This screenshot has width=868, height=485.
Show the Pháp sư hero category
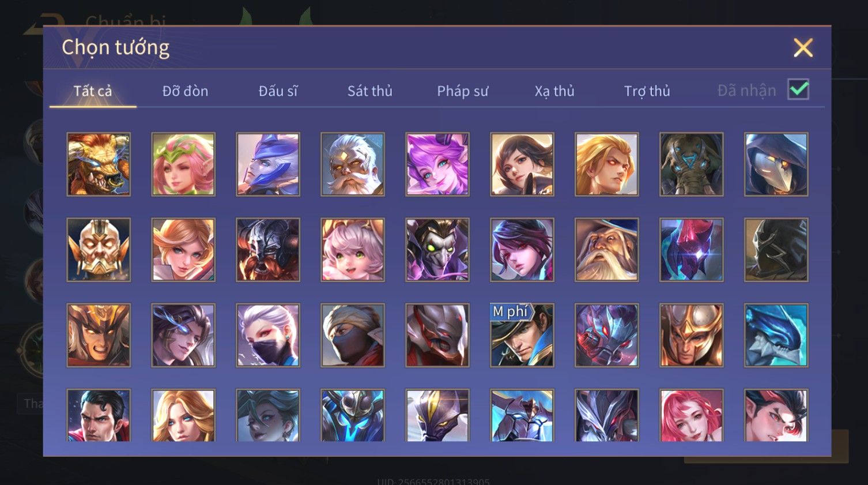click(x=462, y=91)
